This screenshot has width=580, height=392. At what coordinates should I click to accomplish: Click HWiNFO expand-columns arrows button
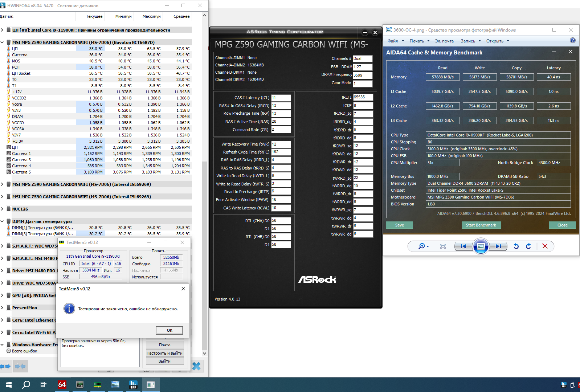tap(6, 366)
